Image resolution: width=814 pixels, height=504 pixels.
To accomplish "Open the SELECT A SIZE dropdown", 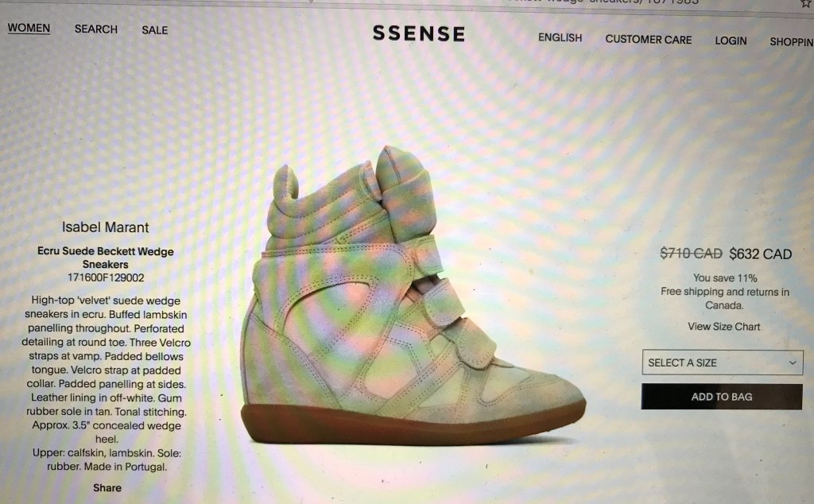I will point(722,362).
